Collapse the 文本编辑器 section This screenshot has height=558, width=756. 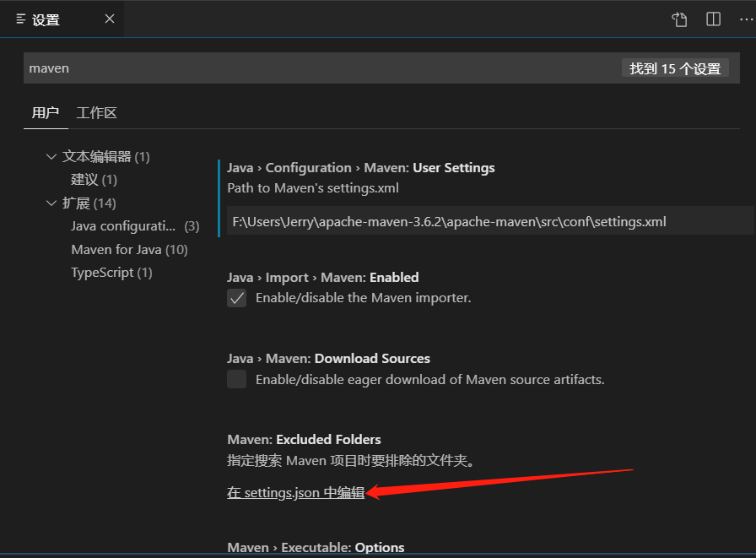[51, 156]
